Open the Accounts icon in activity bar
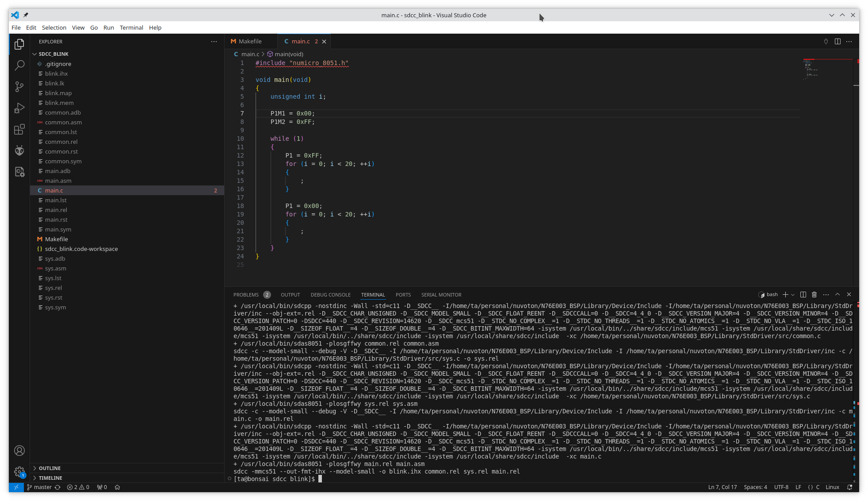 pyautogui.click(x=19, y=451)
